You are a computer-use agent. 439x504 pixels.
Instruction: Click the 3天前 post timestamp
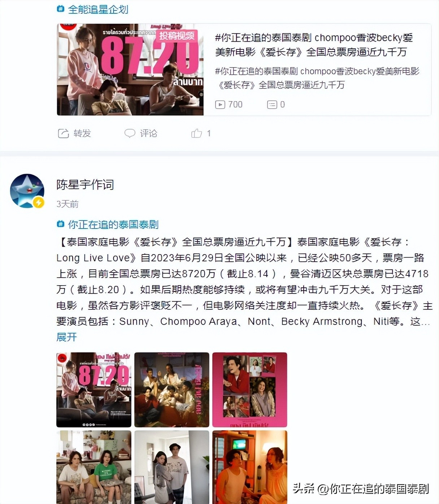click(68, 204)
